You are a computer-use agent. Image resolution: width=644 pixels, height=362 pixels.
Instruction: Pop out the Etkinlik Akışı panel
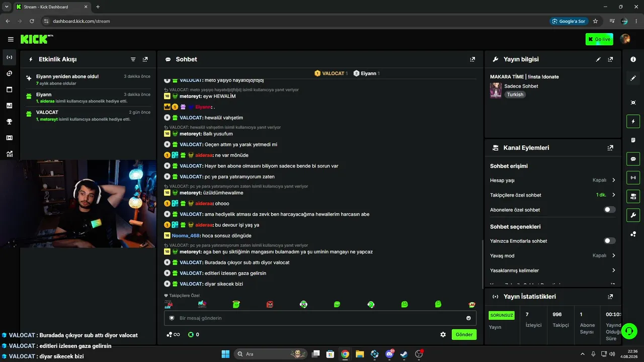coord(145,59)
